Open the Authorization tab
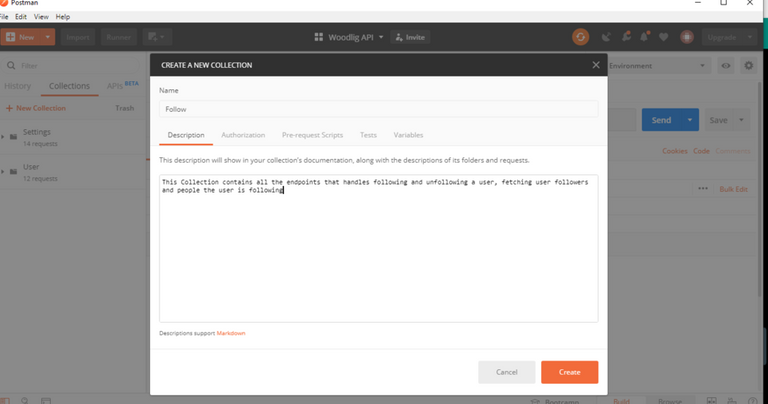Viewport: 768px width, 404px height. (x=243, y=135)
